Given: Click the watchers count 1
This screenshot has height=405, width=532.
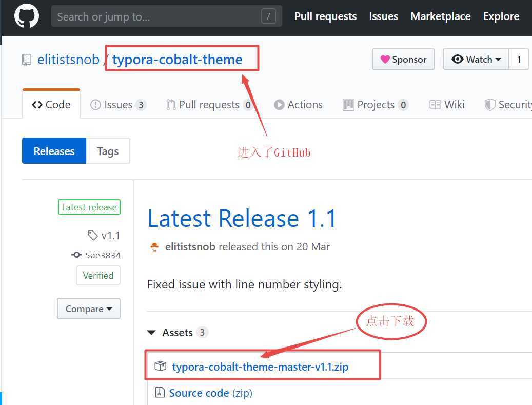Looking at the screenshot, I should 519,59.
